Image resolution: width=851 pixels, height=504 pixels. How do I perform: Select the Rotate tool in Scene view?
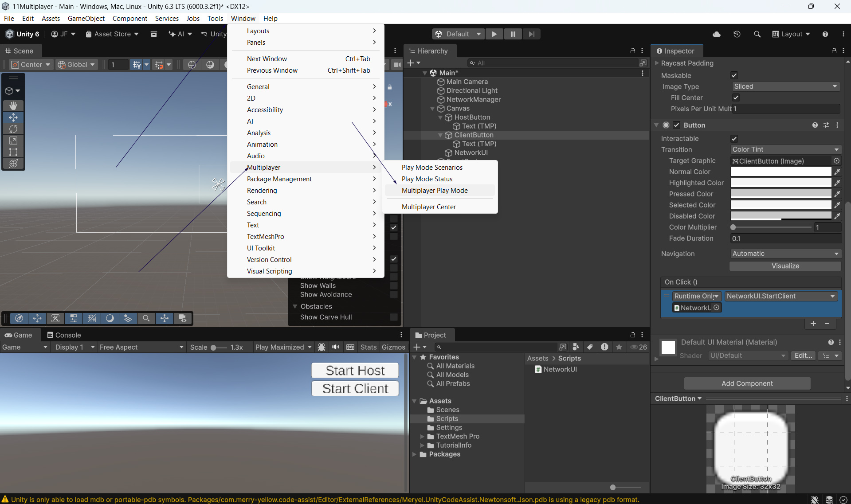click(13, 129)
